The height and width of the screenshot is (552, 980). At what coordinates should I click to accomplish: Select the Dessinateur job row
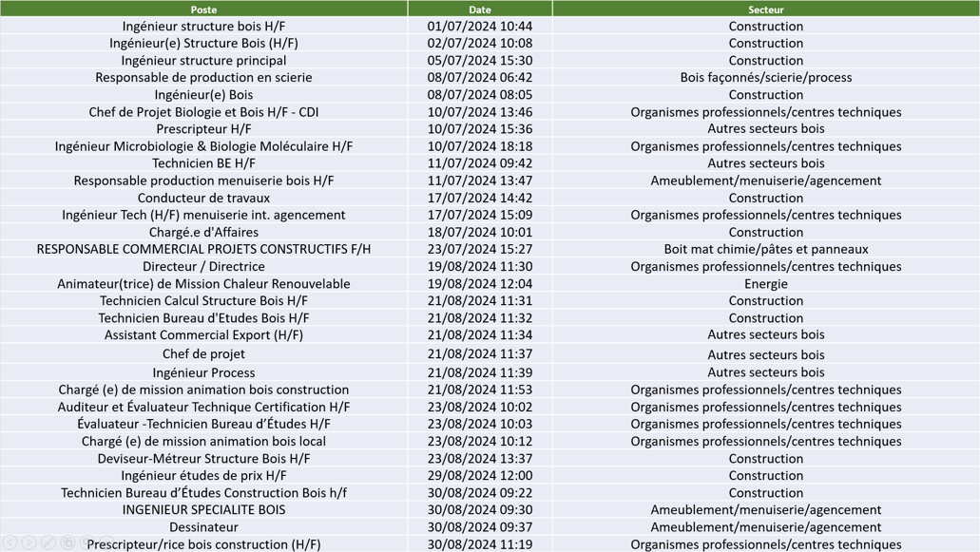pyautogui.click(x=203, y=526)
